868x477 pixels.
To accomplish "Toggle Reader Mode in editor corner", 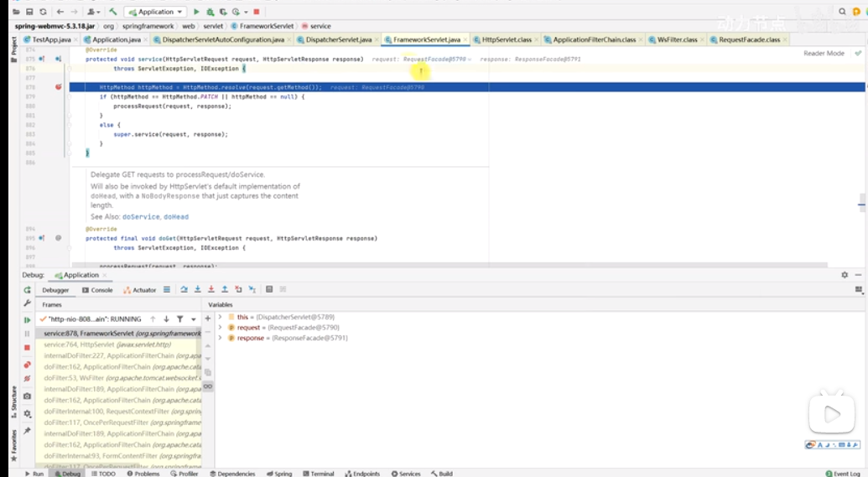I will coord(824,53).
